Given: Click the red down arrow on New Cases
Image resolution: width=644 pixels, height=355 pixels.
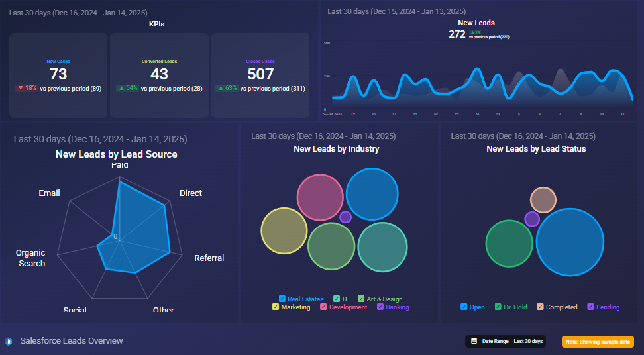Looking at the screenshot, I should click(21, 88).
